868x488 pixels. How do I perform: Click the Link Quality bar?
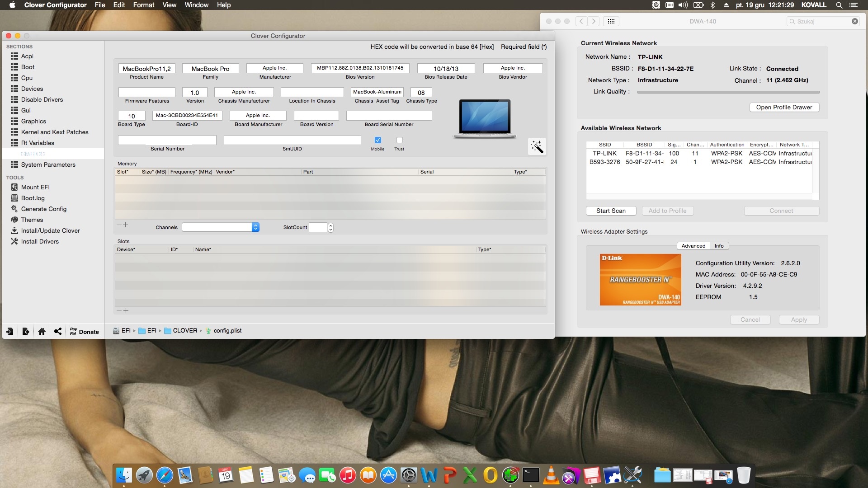point(728,92)
